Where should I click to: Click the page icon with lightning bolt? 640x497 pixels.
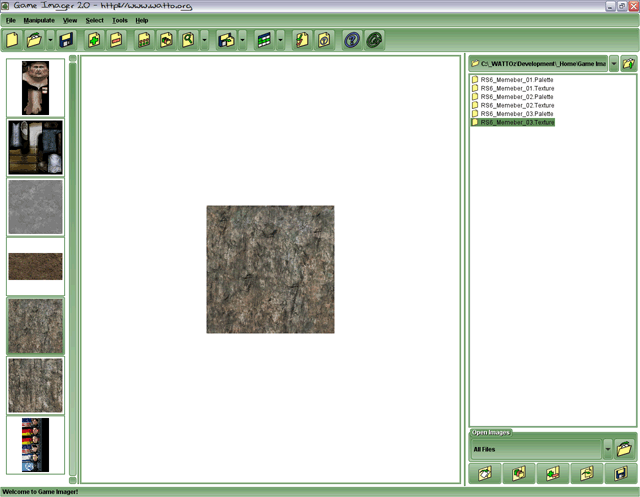coord(302,40)
